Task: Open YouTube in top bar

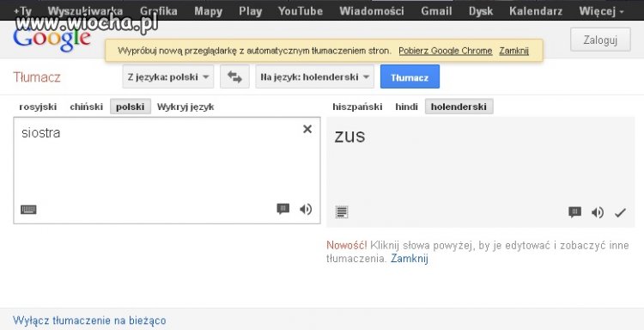Action: click(x=301, y=11)
